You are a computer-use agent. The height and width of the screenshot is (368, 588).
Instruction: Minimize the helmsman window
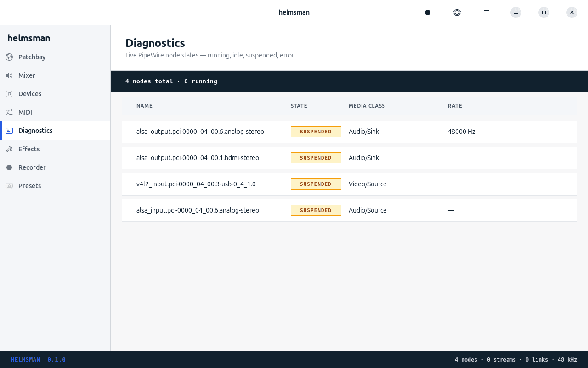click(x=516, y=12)
